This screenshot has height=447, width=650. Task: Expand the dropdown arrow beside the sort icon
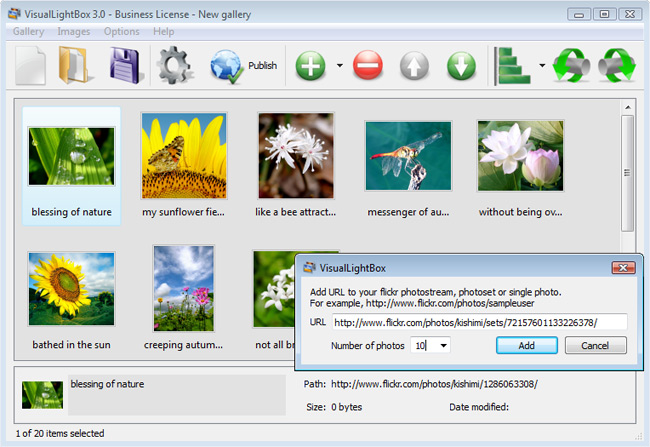[542, 67]
